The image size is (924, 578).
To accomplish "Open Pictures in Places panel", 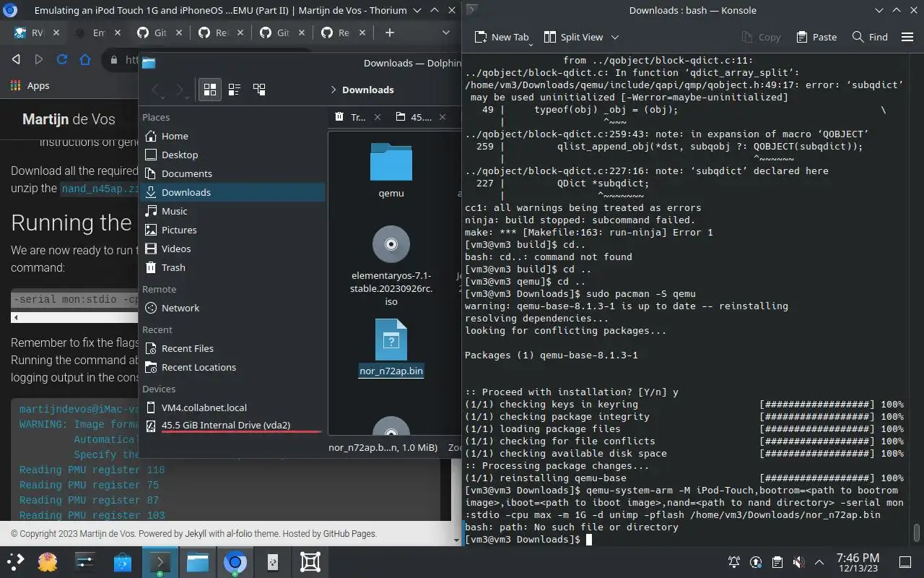I will pyautogui.click(x=232, y=230).
